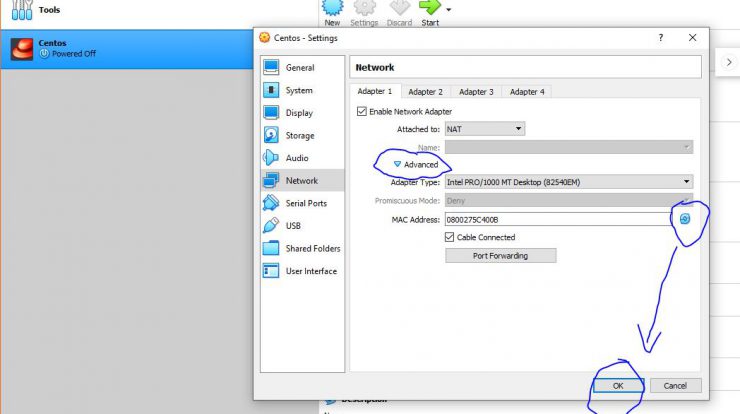Open the help question mark in Settings
This screenshot has height=414, width=740.
pos(661,38)
